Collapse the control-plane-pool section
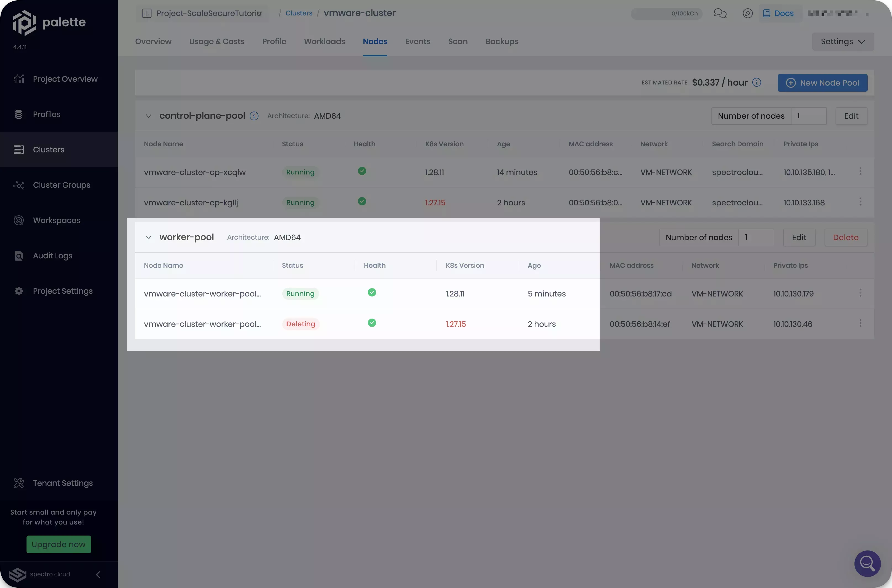The height and width of the screenshot is (588, 892). tap(149, 116)
